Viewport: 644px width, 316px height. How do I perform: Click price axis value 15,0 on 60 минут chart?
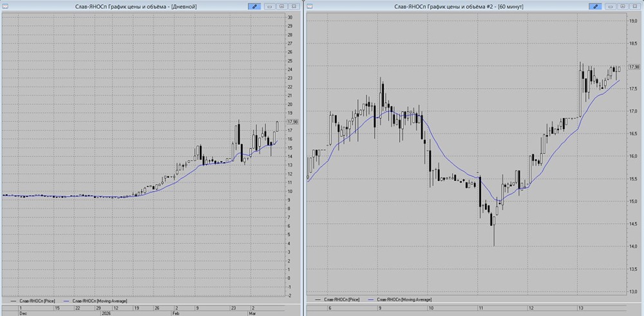pyautogui.click(x=633, y=201)
